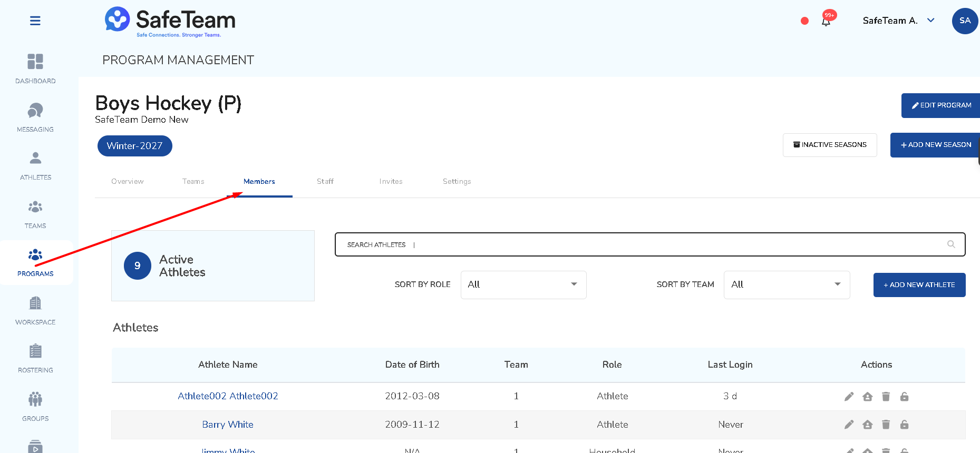This screenshot has width=980, height=453.
Task: Open Rostering sidebar item
Action: (x=35, y=358)
